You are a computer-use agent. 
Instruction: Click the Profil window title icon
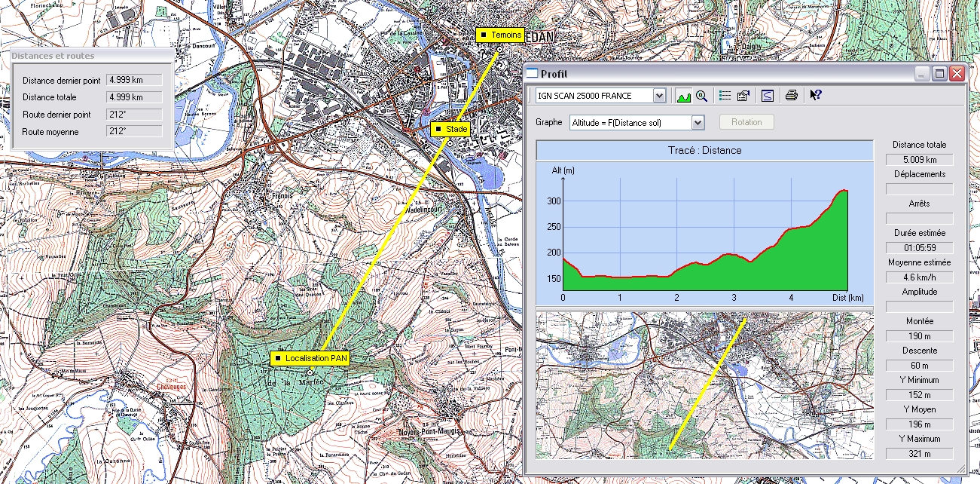532,74
